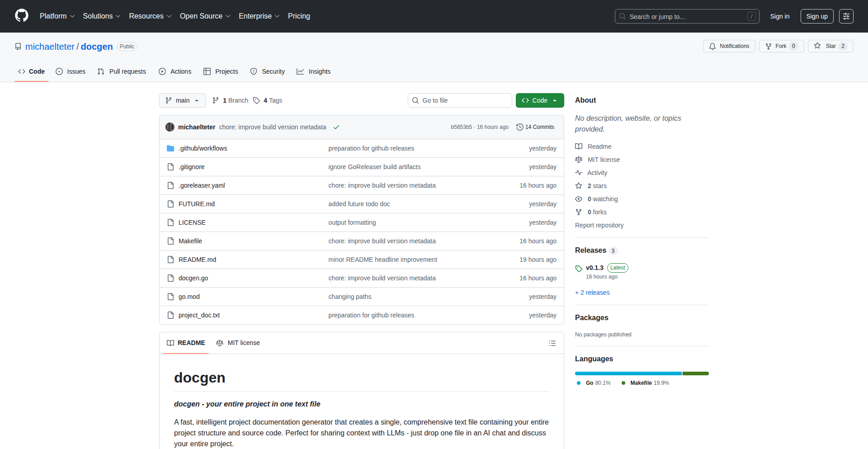The width and height of the screenshot is (868, 449).
Task: Open the .github/workflows folder
Action: coord(203,148)
